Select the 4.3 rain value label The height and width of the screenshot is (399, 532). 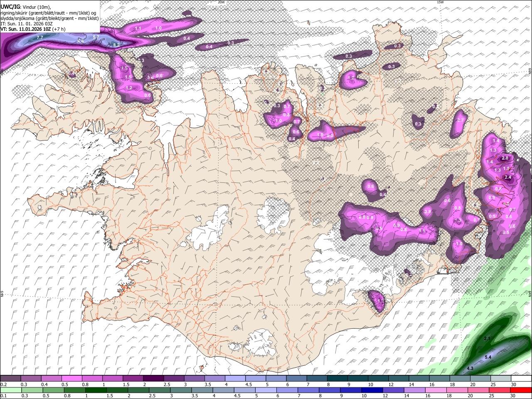coord(470,369)
